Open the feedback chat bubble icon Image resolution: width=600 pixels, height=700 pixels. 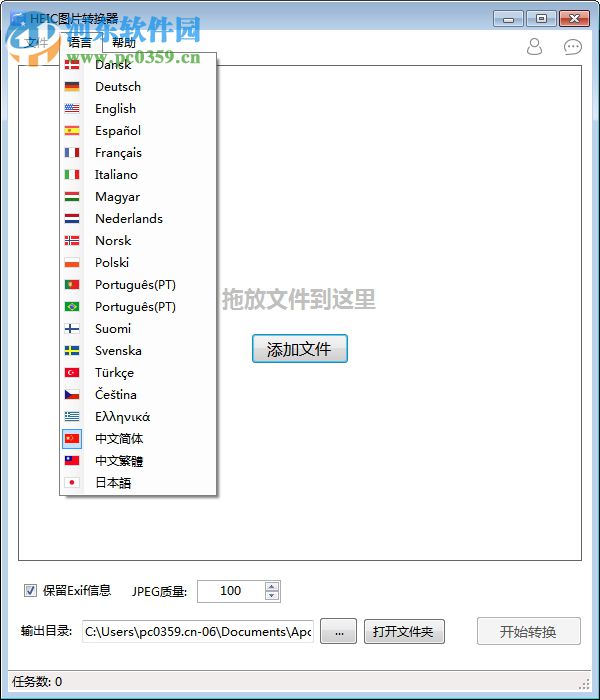tap(573, 47)
